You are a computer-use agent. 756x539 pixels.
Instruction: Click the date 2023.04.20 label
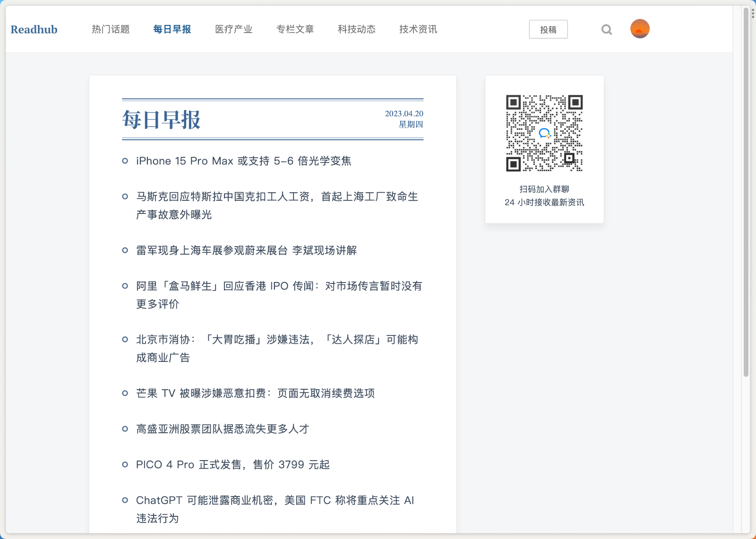(x=404, y=113)
